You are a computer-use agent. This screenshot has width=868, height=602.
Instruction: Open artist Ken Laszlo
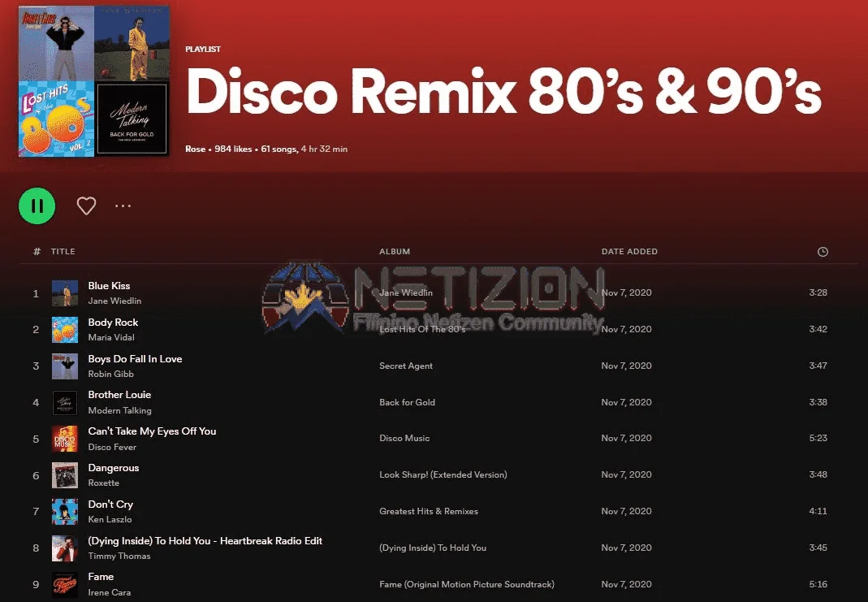pyautogui.click(x=110, y=519)
